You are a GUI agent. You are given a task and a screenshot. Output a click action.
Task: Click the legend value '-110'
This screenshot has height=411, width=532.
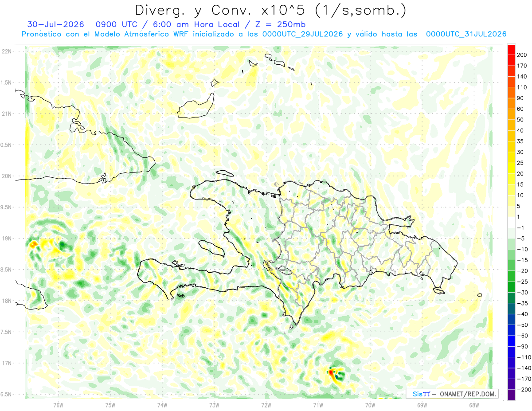524,357
